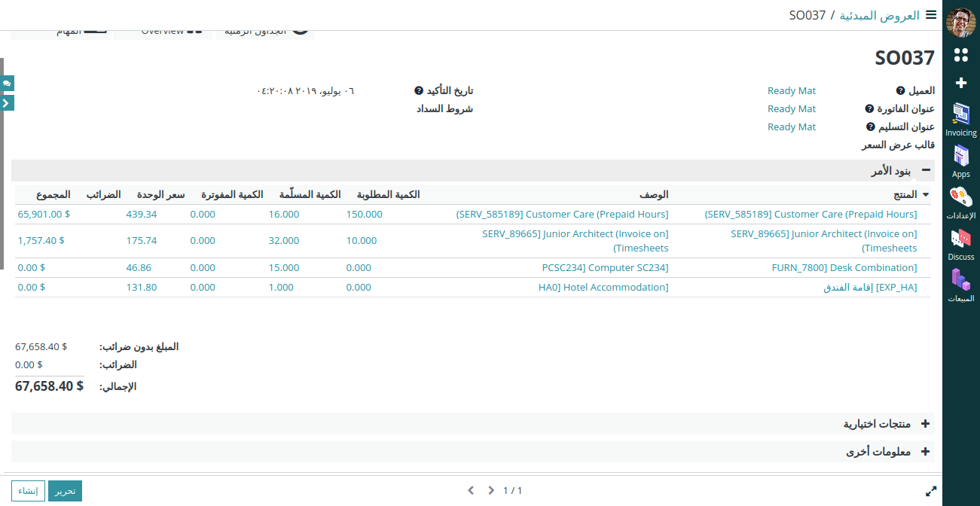The width and height of the screenshot is (980, 506).
Task: Expand the معلومات أخرى section
Action: (x=926, y=452)
